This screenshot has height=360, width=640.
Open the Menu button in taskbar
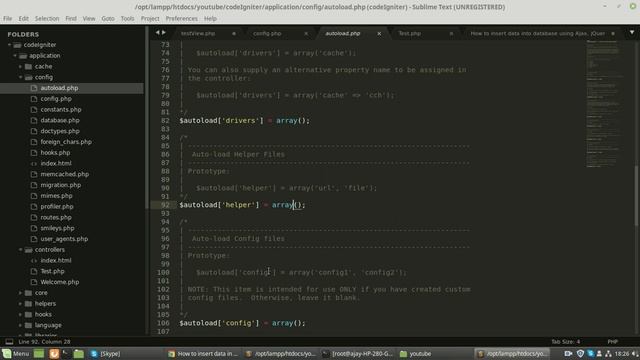coord(16,353)
